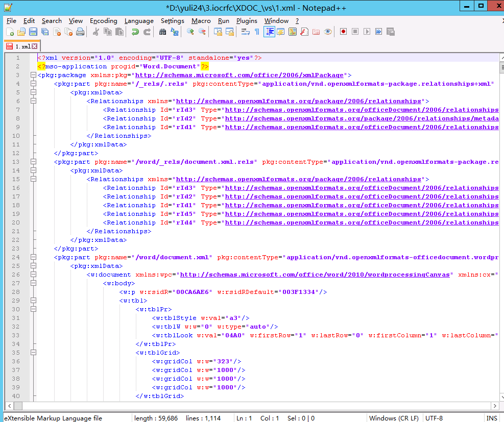Open the Encoding menu
The width and height of the screenshot is (504, 422).
(104, 21)
